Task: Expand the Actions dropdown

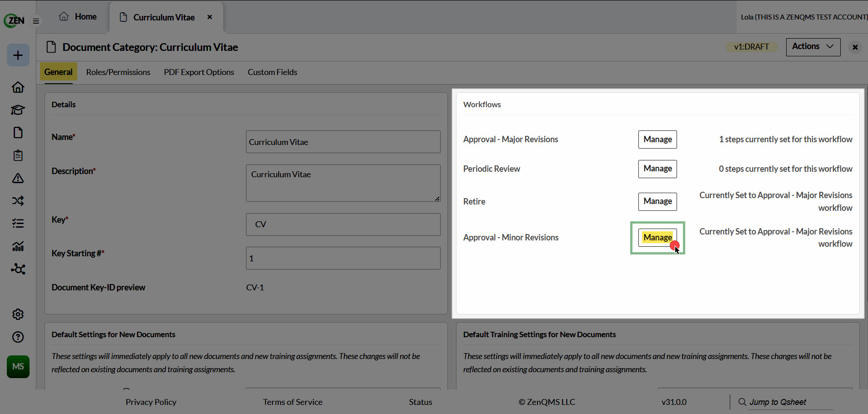Action: (x=813, y=47)
